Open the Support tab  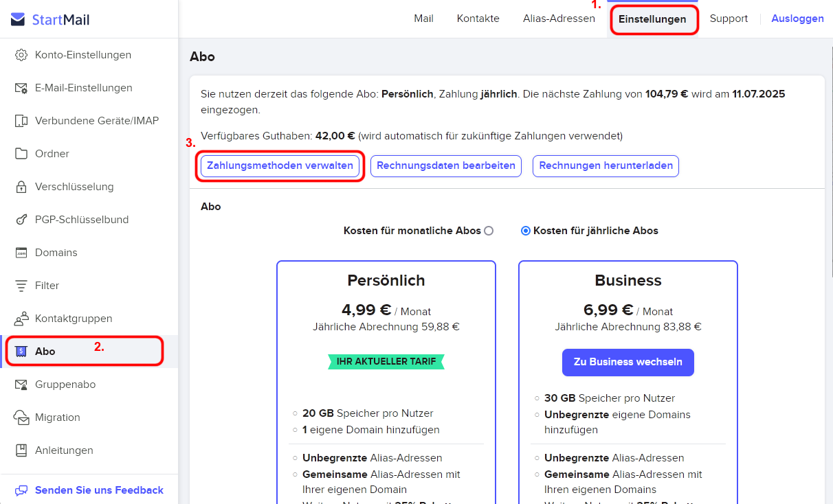click(x=729, y=19)
